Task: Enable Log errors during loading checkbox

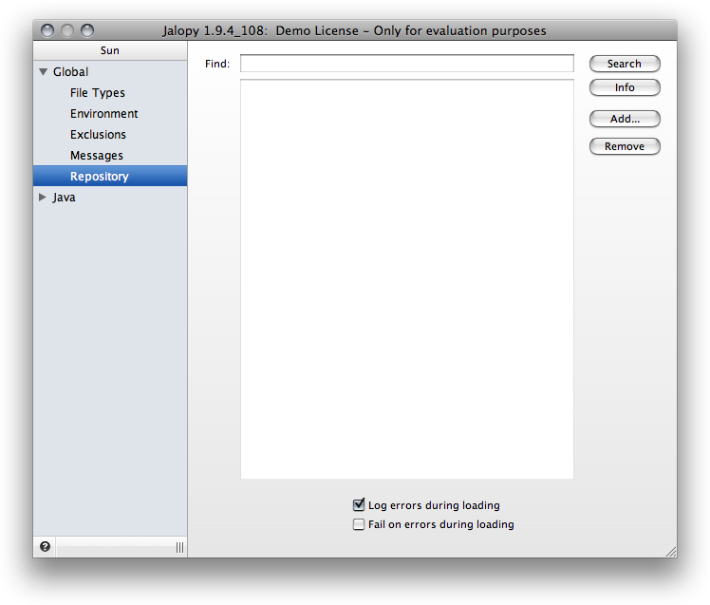Action: pyautogui.click(x=359, y=504)
